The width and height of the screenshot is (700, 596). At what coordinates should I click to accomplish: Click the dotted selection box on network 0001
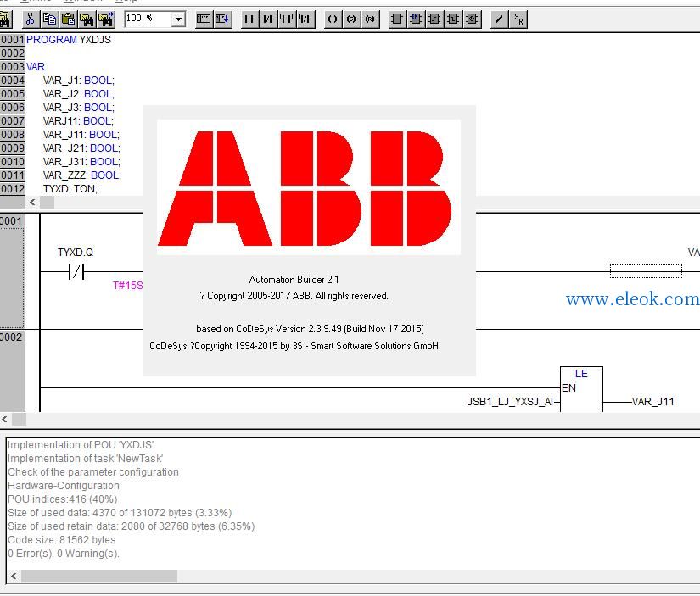[x=646, y=270]
